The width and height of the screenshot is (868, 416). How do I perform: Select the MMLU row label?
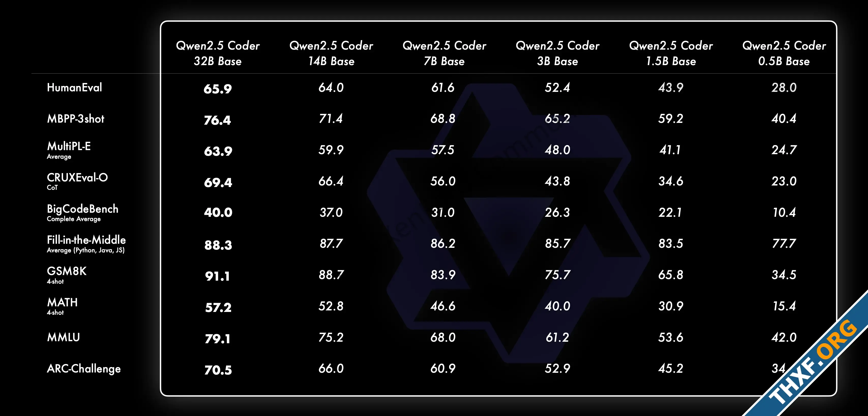click(x=63, y=337)
